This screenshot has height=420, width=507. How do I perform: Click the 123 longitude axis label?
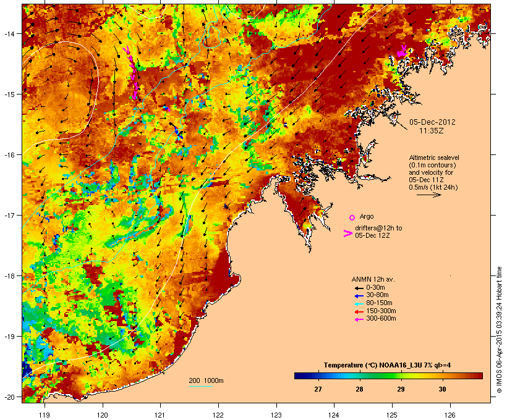coord(276,415)
